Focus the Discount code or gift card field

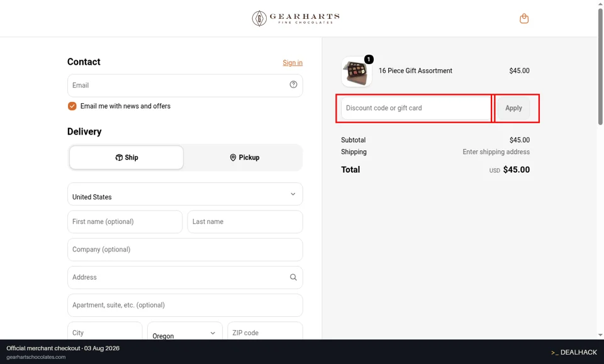(416, 108)
